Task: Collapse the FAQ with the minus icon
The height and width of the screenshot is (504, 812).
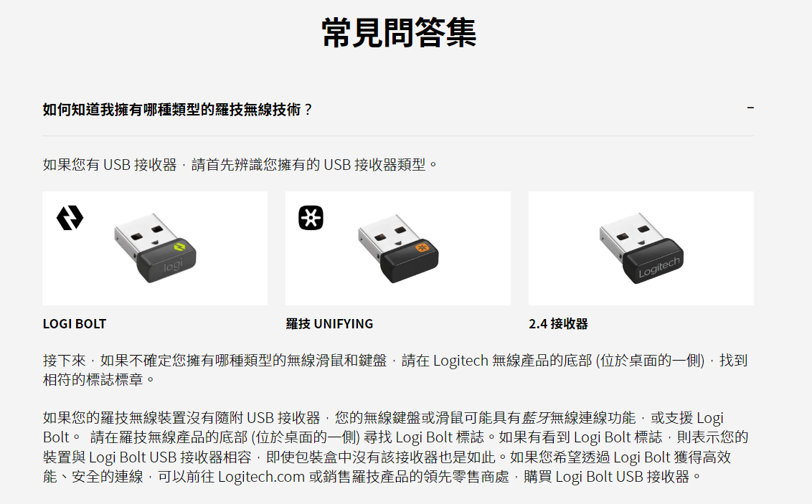Action: pos(750,108)
